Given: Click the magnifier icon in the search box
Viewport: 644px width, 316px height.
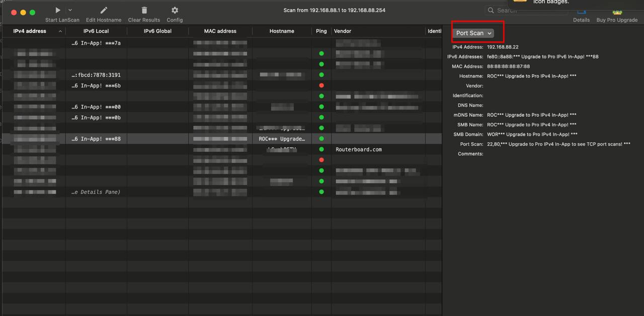Looking at the screenshot, I should tap(491, 10).
